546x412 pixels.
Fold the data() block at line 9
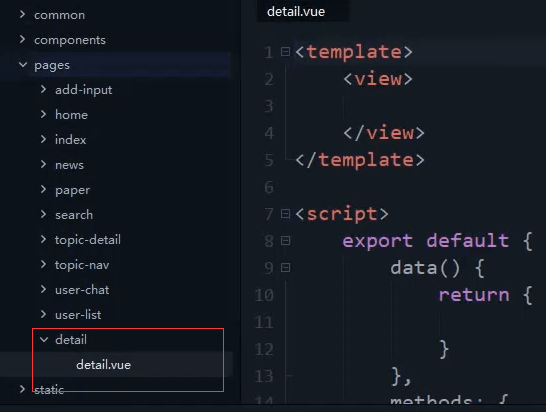[x=286, y=268]
